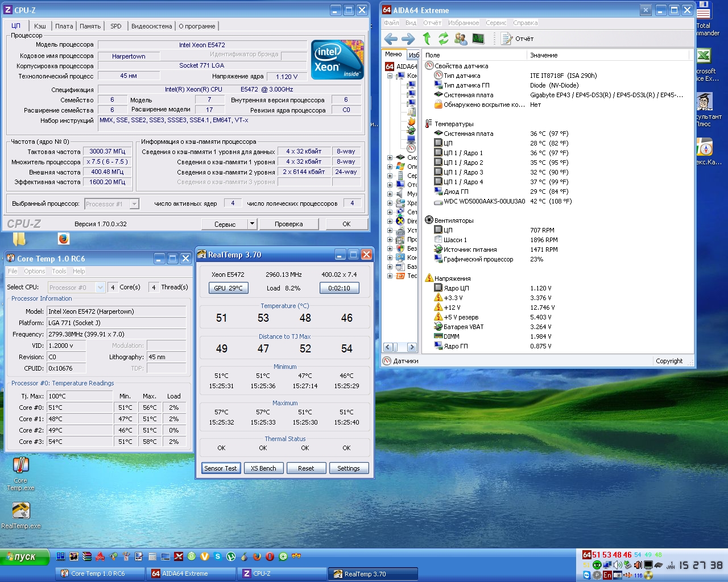Open the Select CPU dropdown in Core Temp
728x582 pixels.
pyautogui.click(x=101, y=288)
